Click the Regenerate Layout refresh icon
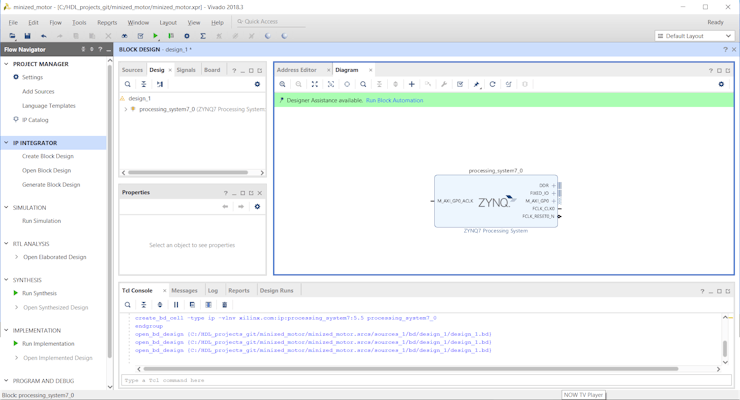Image resolution: width=740 pixels, height=400 pixels. pos(492,84)
